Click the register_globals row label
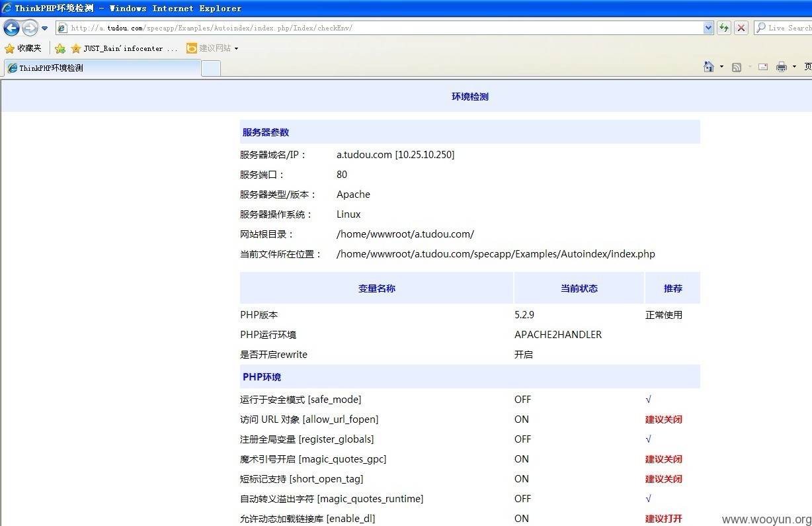812x526 pixels. (x=307, y=439)
